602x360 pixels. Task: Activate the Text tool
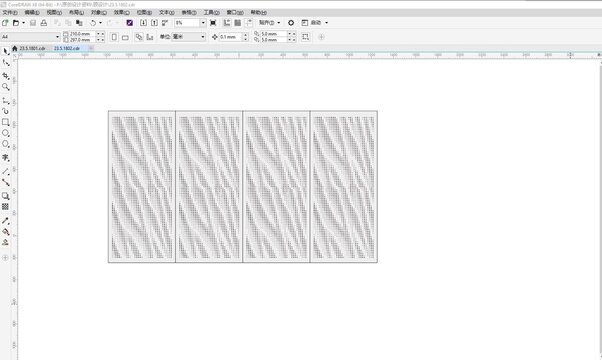tap(5, 158)
